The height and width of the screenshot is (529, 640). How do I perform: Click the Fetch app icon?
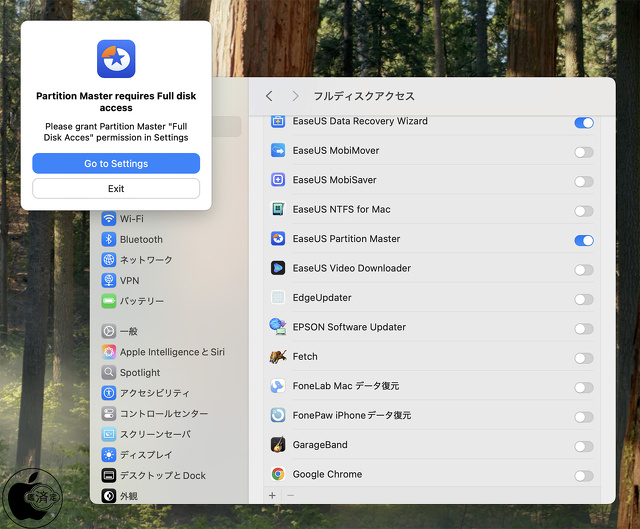point(278,356)
